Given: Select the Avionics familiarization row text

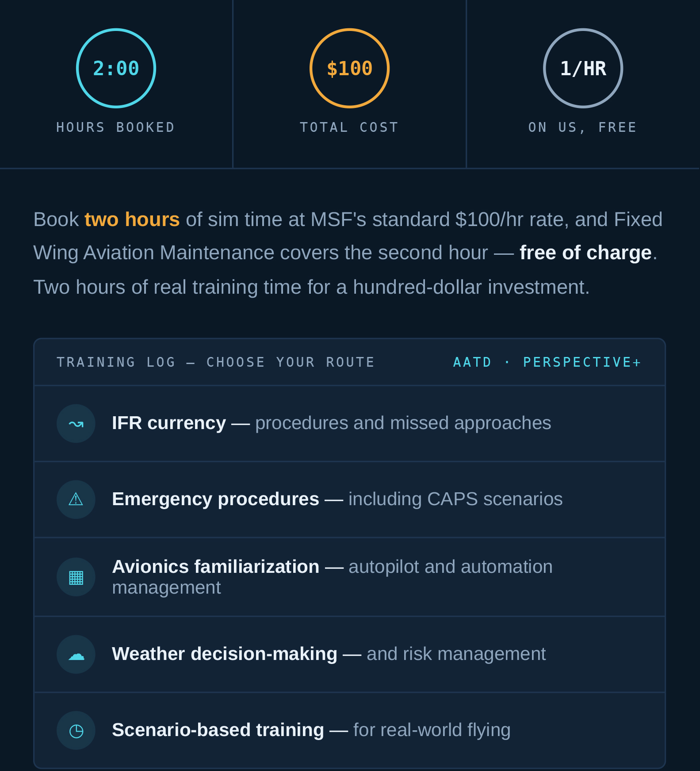Looking at the screenshot, I should [333, 577].
